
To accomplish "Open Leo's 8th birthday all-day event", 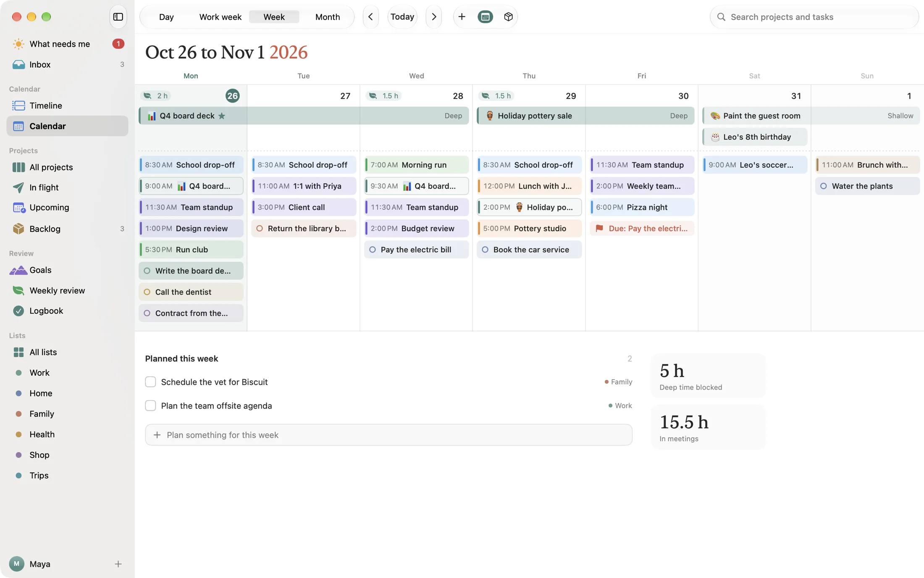I will (754, 137).
